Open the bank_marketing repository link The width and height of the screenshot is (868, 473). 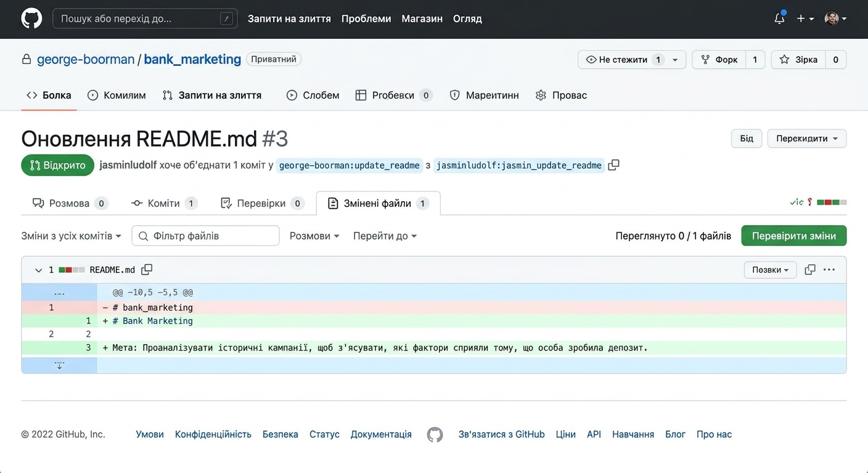click(x=192, y=59)
